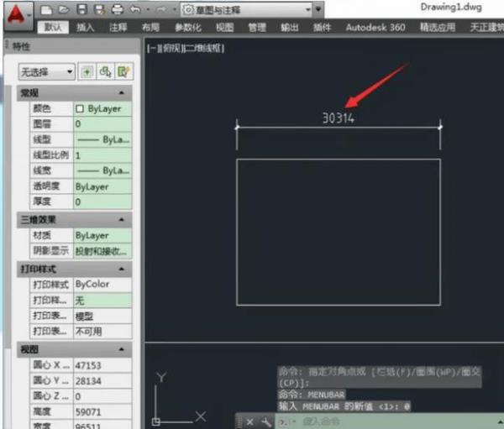Open the AutoCAD application menu logo
Screen dimensions: 504x429
18,15
